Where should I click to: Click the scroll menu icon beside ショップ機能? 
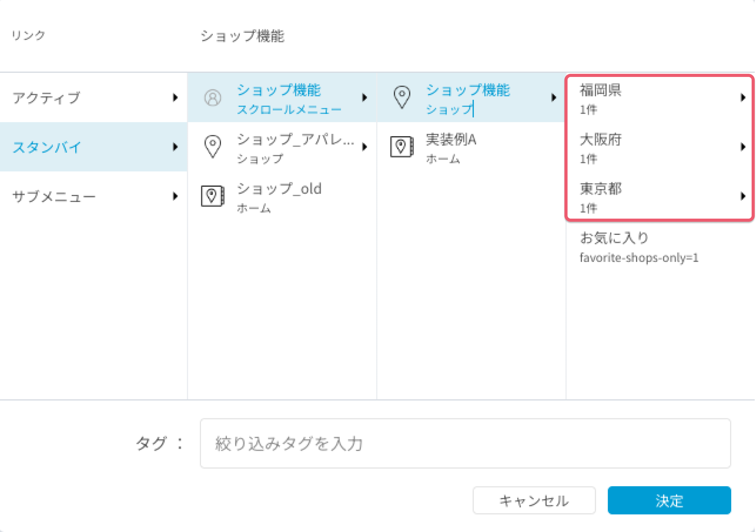[213, 98]
